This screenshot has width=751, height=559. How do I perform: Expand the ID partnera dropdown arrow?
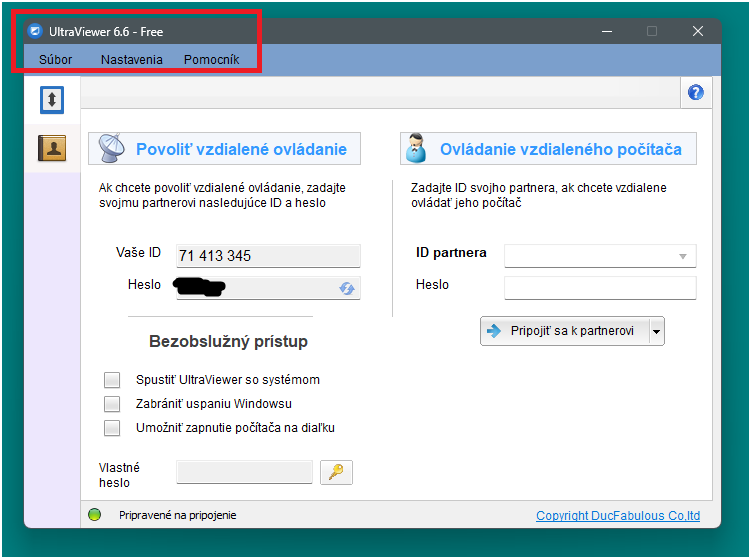683,256
